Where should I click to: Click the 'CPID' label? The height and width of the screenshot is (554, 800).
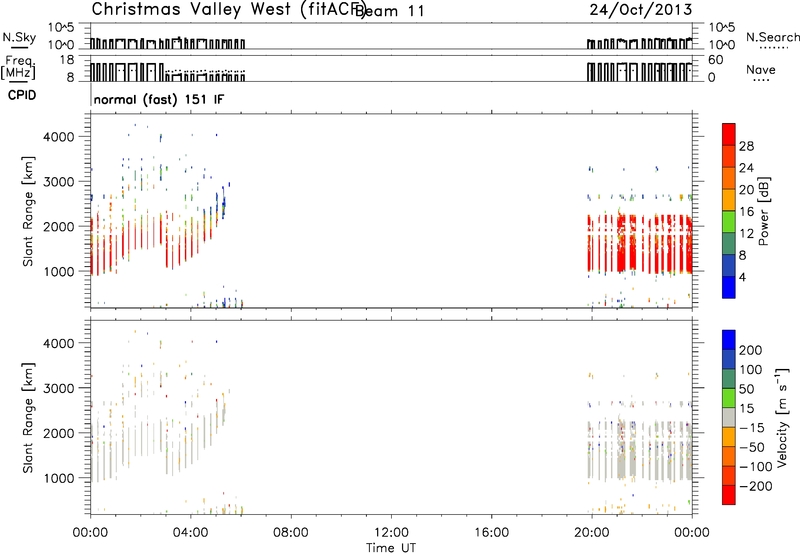click(22, 95)
